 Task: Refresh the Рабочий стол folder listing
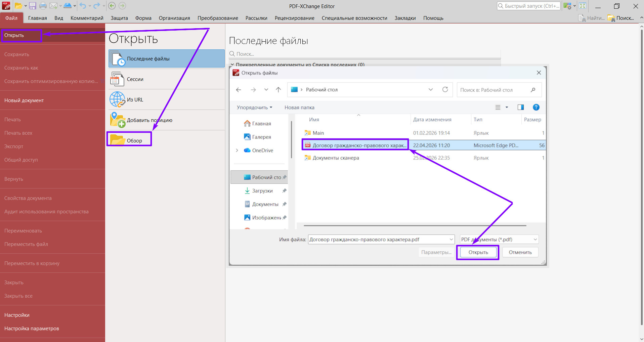(x=445, y=89)
